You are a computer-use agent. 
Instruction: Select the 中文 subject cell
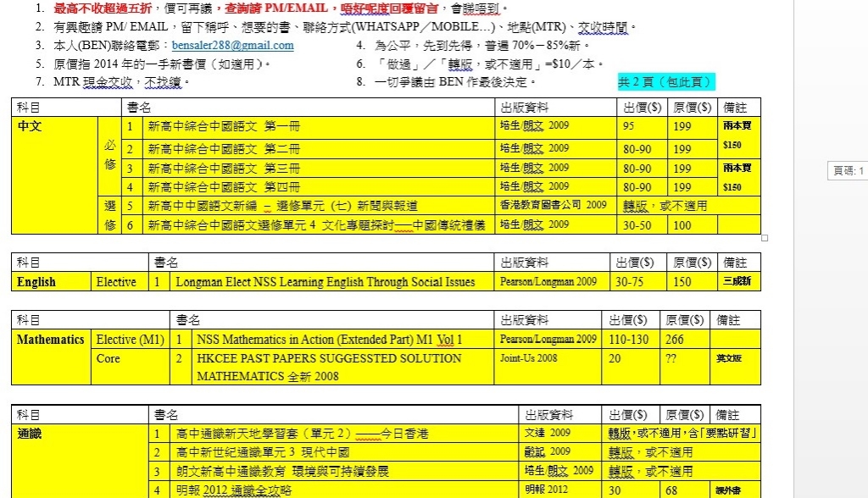pyautogui.click(x=31, y=126)
